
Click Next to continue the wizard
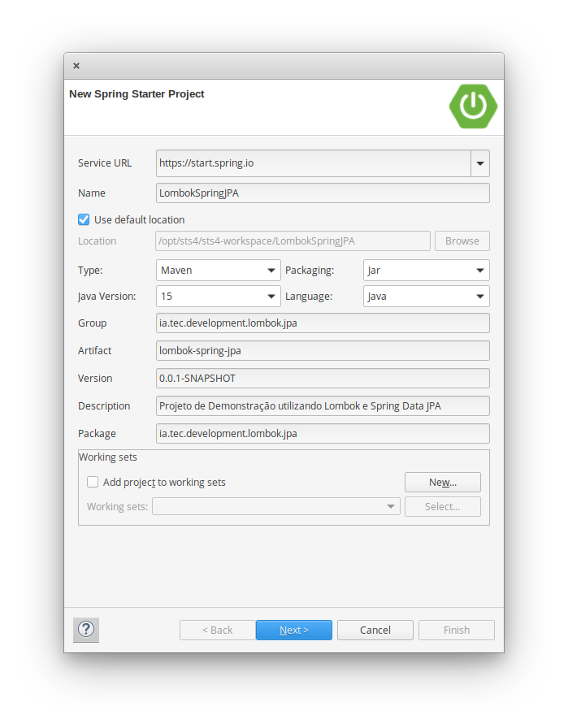(293, 630)
